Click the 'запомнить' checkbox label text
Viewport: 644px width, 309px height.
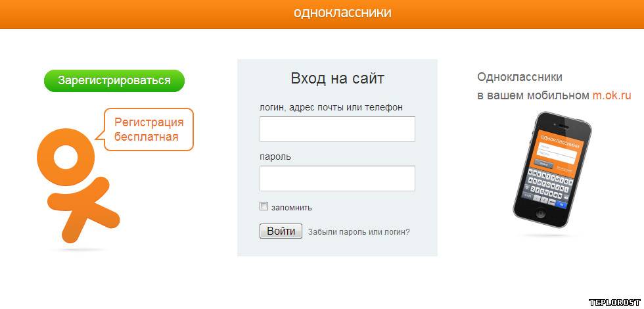click(292, 208)
